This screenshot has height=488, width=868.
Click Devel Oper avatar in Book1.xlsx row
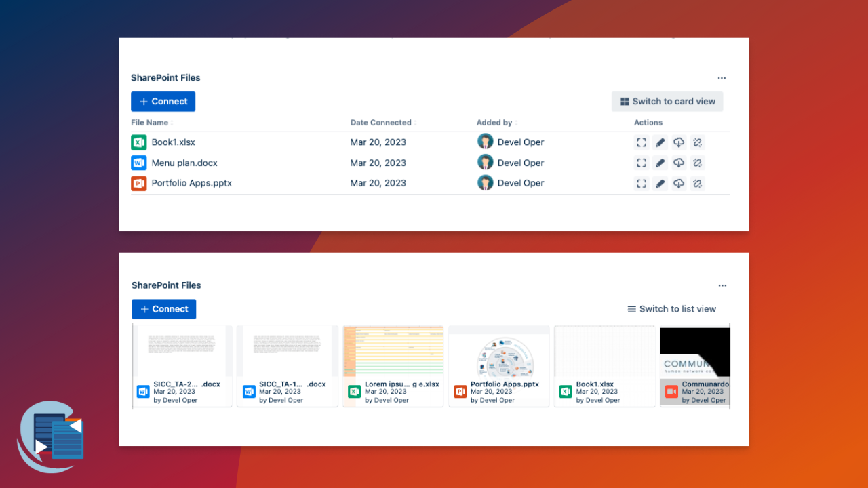tap(485, 142)
